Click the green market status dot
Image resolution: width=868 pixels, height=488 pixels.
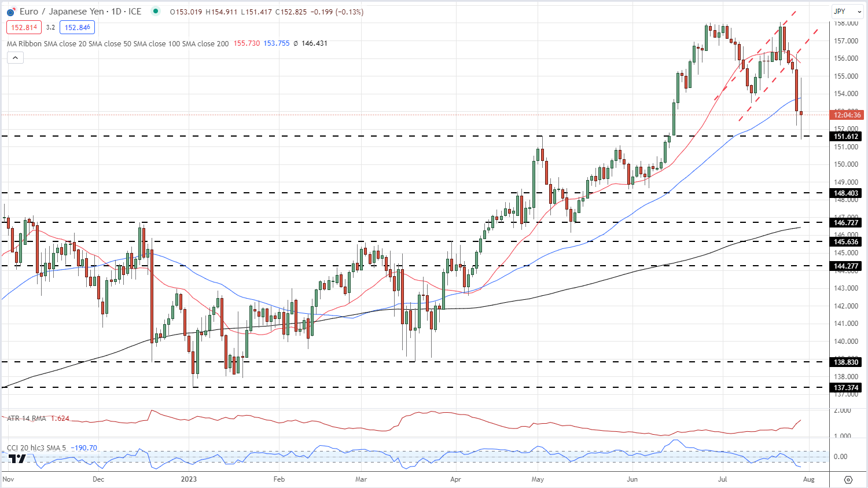coord(155,11)
